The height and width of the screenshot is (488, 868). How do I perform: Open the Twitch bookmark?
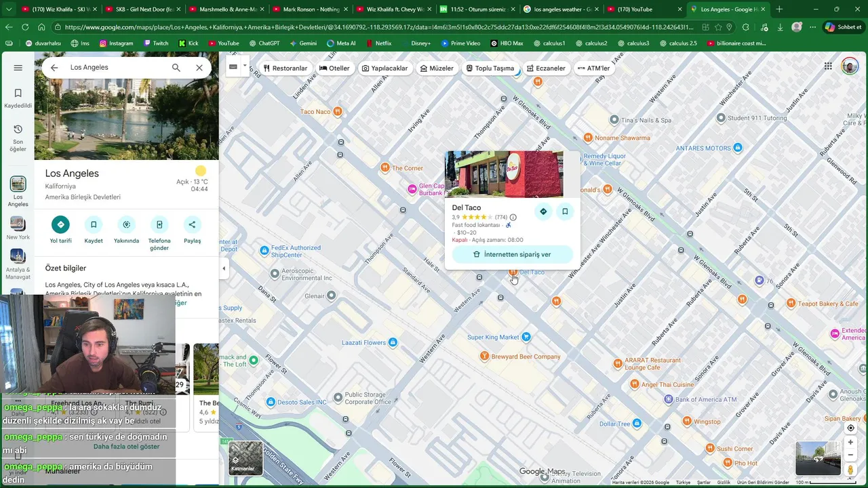pos(156,43)
